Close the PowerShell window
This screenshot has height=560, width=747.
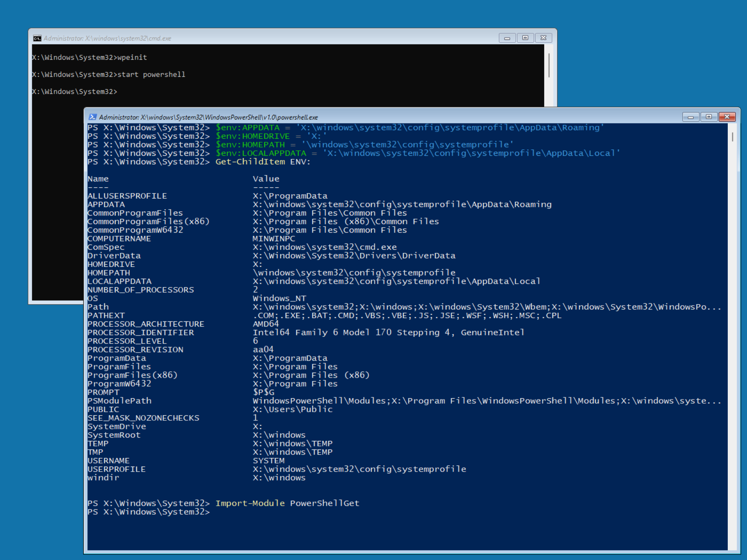click(x=727, y=117)
